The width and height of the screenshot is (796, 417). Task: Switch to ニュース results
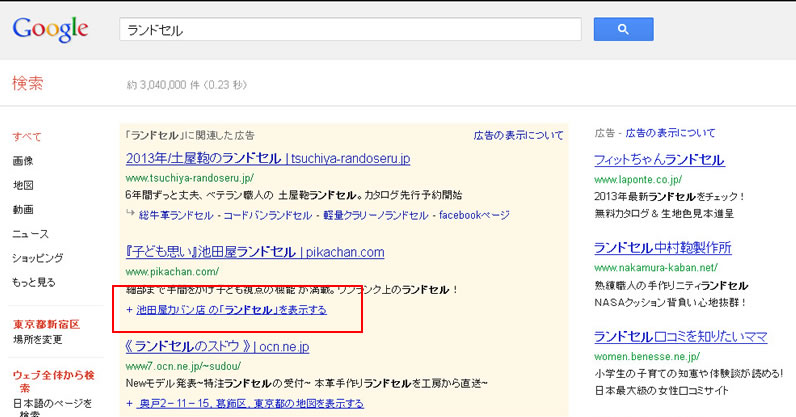pyautogui.click(x=30, y=234)
